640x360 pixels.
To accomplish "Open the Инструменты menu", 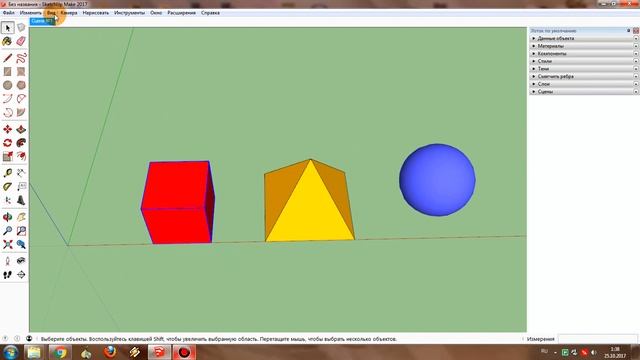I will pos(129,13).
